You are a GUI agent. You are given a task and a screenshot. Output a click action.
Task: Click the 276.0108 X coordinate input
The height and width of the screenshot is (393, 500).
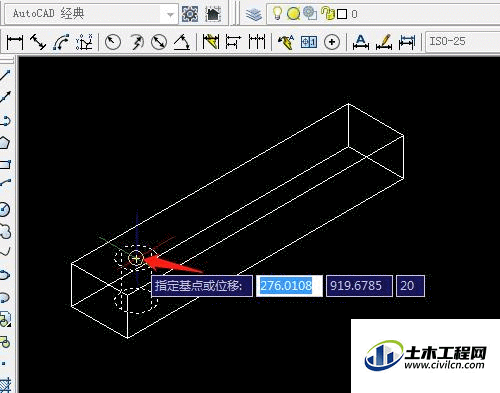tap(289, 286)
